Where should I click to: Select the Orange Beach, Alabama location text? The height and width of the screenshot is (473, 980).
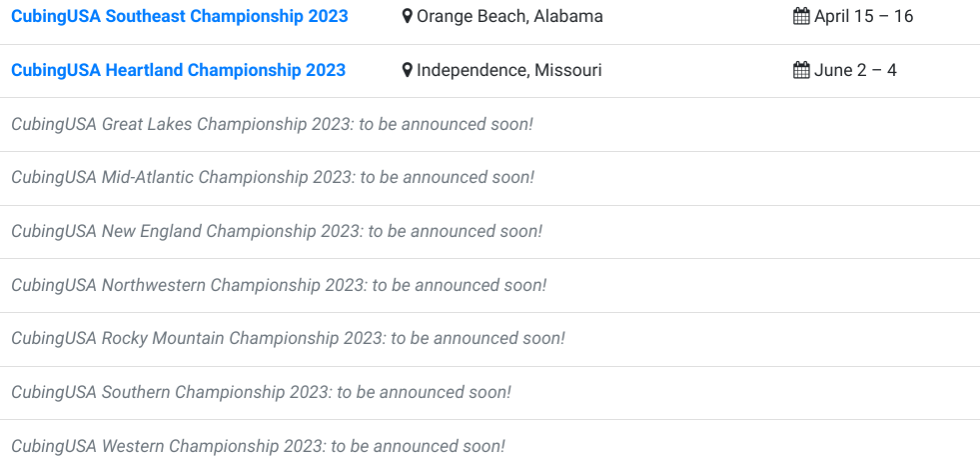point(509,16)
